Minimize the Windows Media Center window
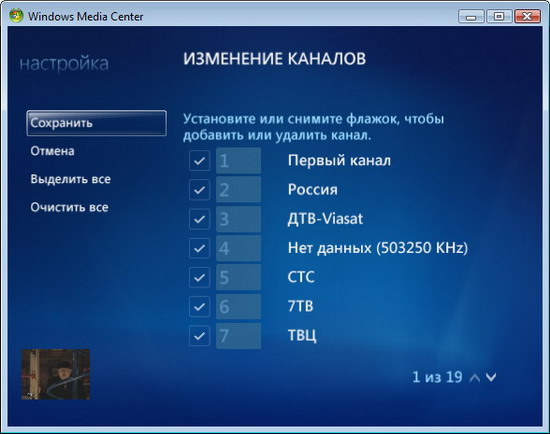This screenshot has height=434, width=550. (x=471, y=16)
